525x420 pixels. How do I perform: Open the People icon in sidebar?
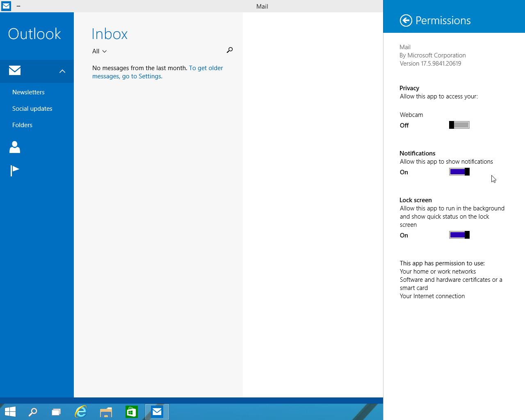[15, 147]
